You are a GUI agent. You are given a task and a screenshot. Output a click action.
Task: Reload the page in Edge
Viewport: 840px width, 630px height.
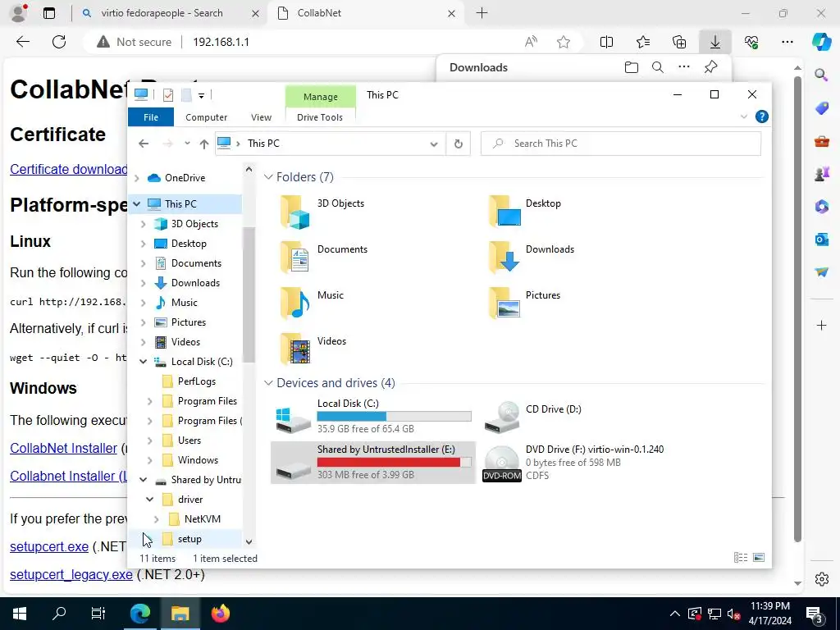point(59,42)
